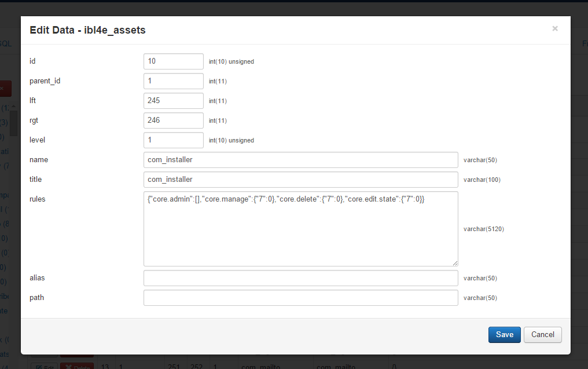Click the Edit Data dialog title

(x=87, y=30)
